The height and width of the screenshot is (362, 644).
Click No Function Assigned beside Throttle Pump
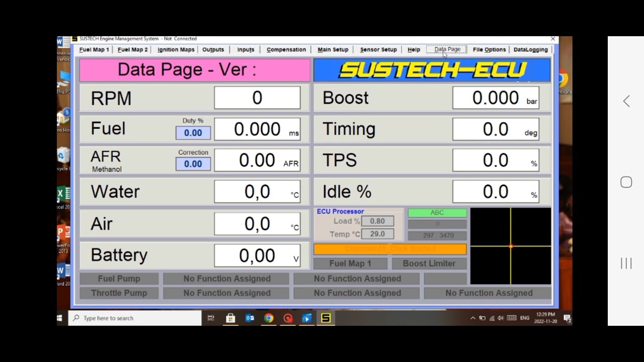[226, 293]
